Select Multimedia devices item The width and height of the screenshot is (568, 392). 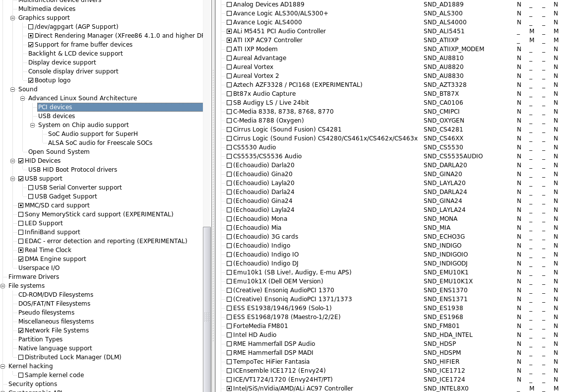click(47, 9)
